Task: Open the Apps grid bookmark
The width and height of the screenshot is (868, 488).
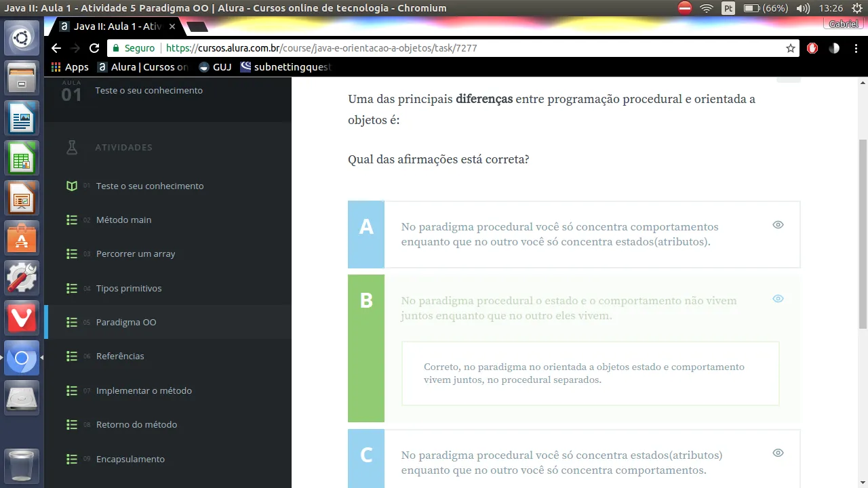Action: pyautogui.click(x=70, y=67)
